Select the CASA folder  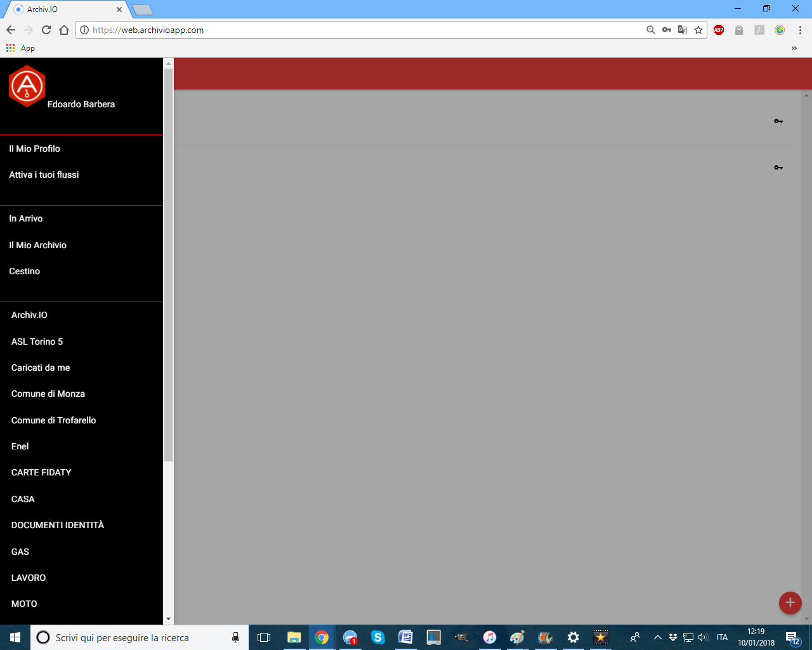(x=23, y=499)
